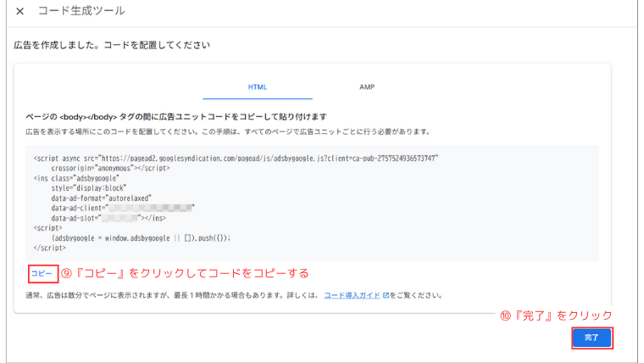This screenshot has height=363, width=644.
Task: Click the ins class="adsbygoogle" line
Action: 76,178
